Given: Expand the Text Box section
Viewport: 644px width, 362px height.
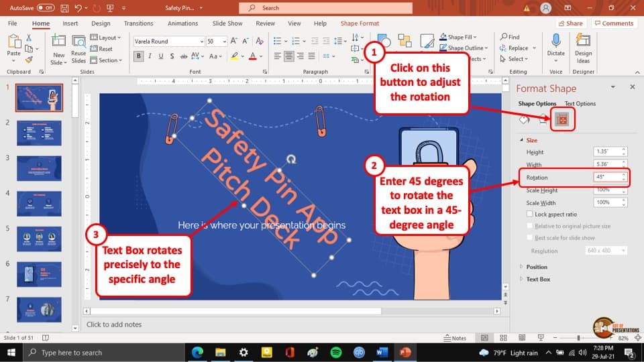Looking at the screenshot, I should (538, 279).
